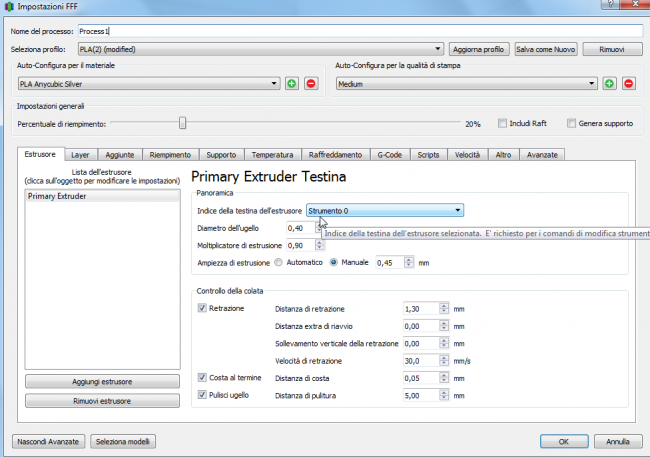Enable the Includi Raft checkbox
Screen dimensions: 650x457
tap(504, 124)
